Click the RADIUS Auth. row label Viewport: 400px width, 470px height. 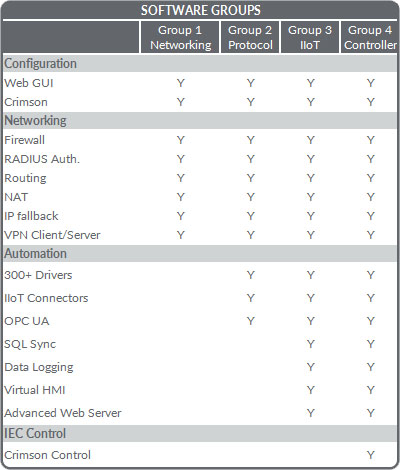point(42,159)
